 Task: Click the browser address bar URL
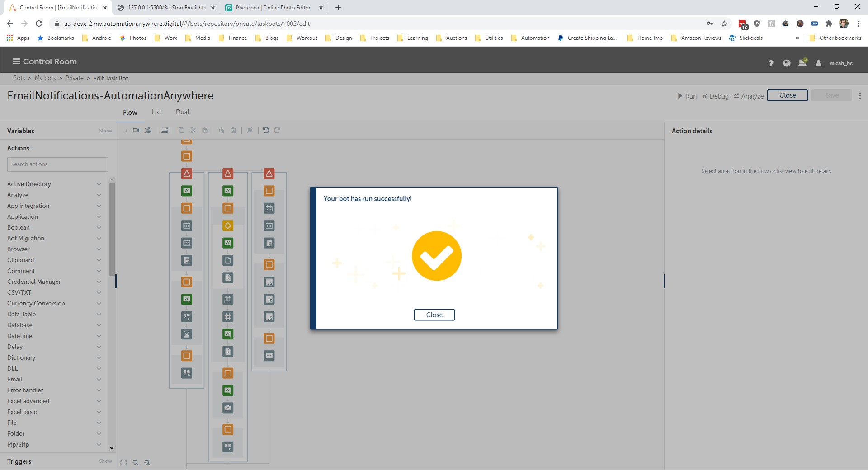[x=187, y=23]
